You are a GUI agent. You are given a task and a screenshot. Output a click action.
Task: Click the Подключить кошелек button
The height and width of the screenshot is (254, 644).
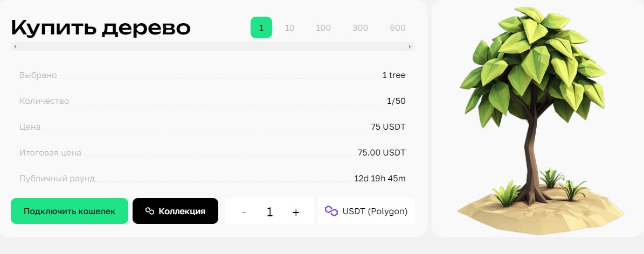[70, 211]
